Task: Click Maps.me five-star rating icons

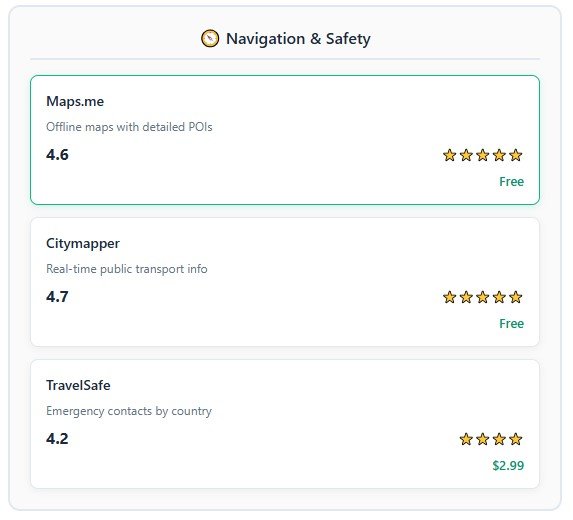Action: click(483, 155)
